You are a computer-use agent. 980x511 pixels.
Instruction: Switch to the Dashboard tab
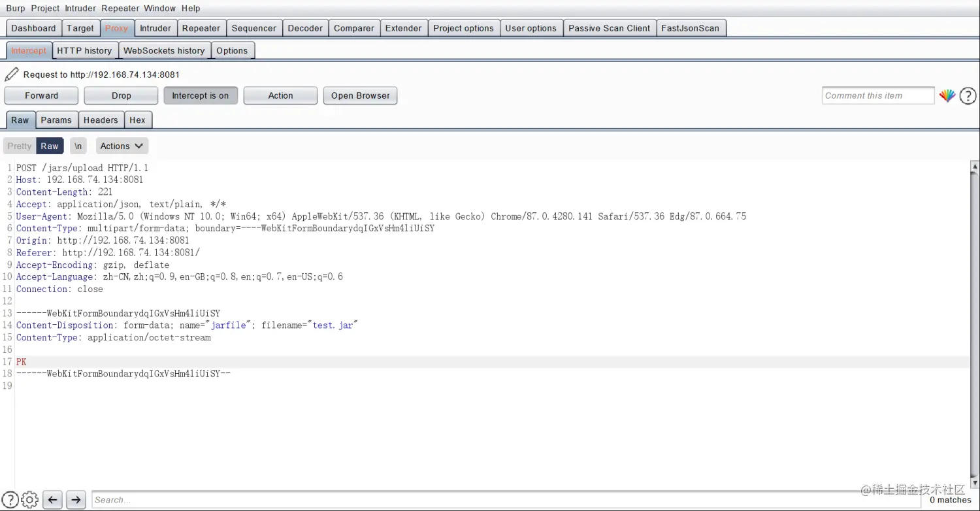[33, 28]
